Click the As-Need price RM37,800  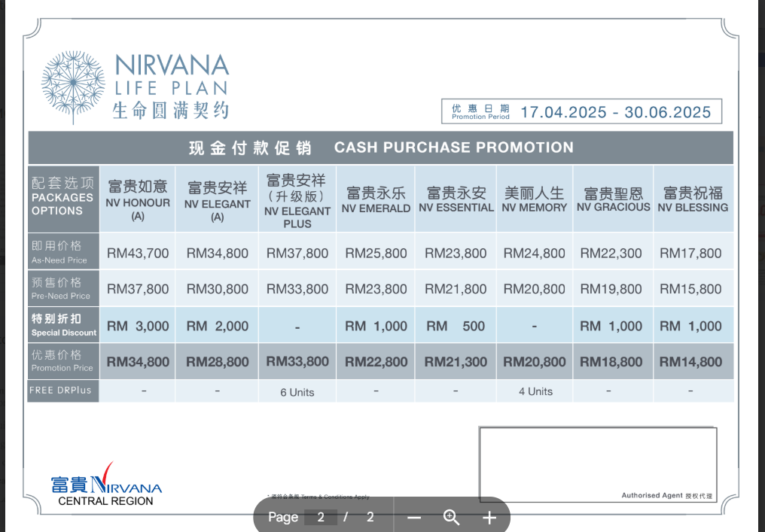click(x=297, y=253)
